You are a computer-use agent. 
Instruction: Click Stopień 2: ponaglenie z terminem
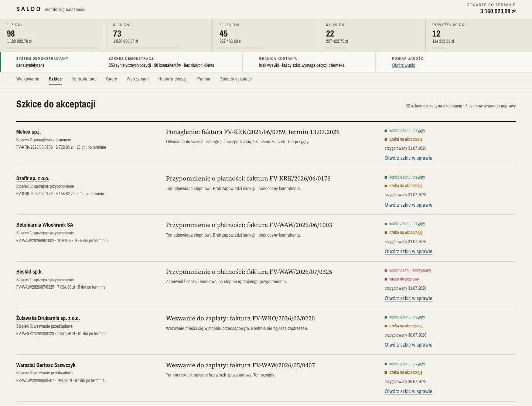(44, 140)
